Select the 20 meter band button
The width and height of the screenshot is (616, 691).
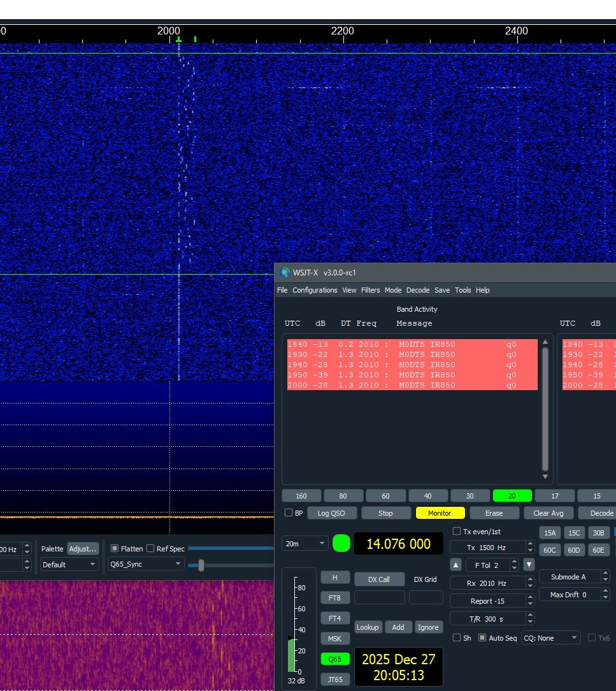click(x=512, y=496)
